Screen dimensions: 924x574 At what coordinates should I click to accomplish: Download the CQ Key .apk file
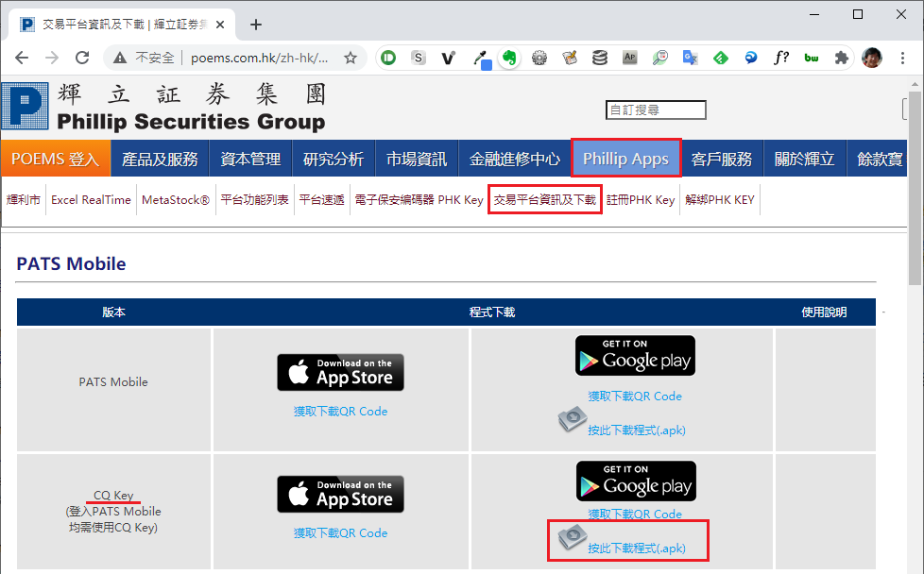[637, 549]
